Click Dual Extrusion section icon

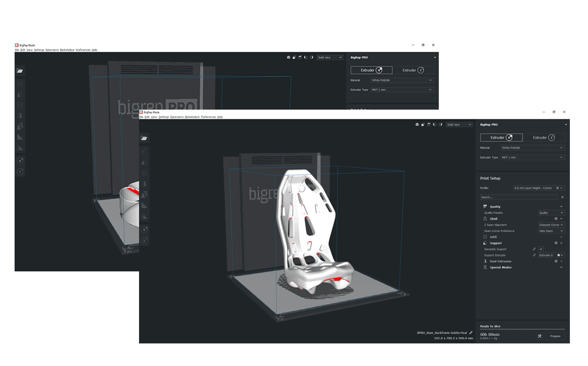485,261
